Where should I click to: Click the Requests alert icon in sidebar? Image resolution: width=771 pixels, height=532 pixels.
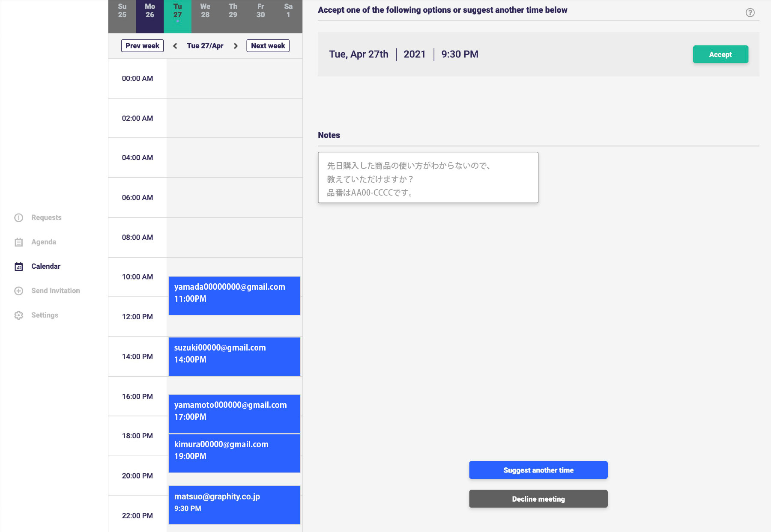point(19,218)
